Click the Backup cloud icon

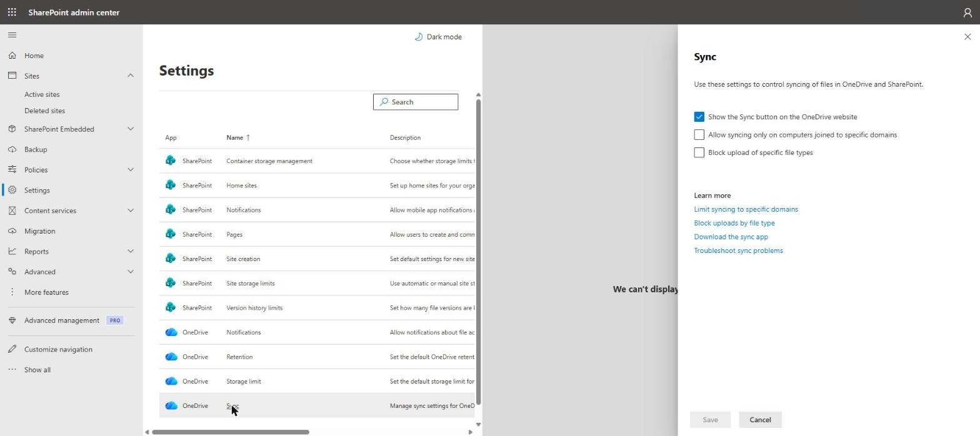(x=12, y=149)
